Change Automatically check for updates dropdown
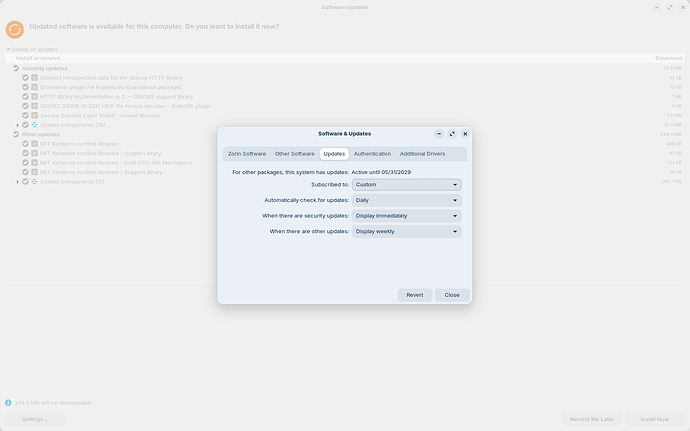The image size is (690, 431). [x=406, y=200]
